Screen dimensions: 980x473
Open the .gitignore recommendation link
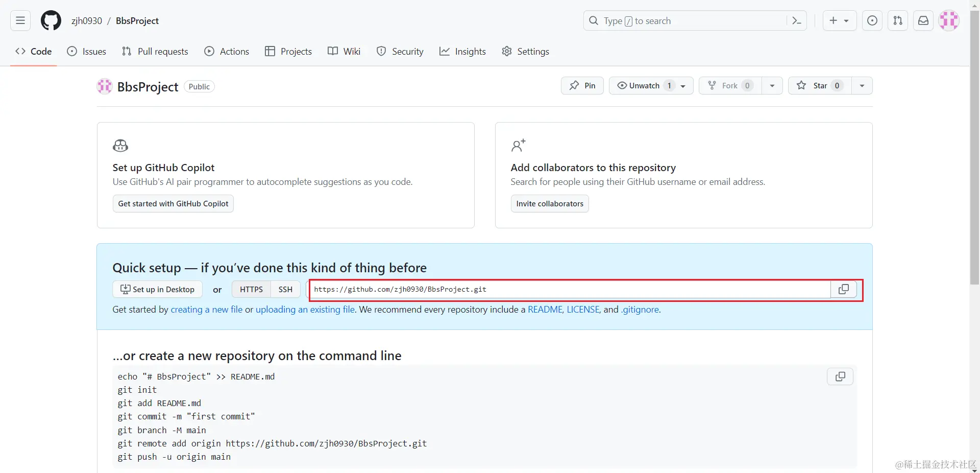[x=640, y=310]
